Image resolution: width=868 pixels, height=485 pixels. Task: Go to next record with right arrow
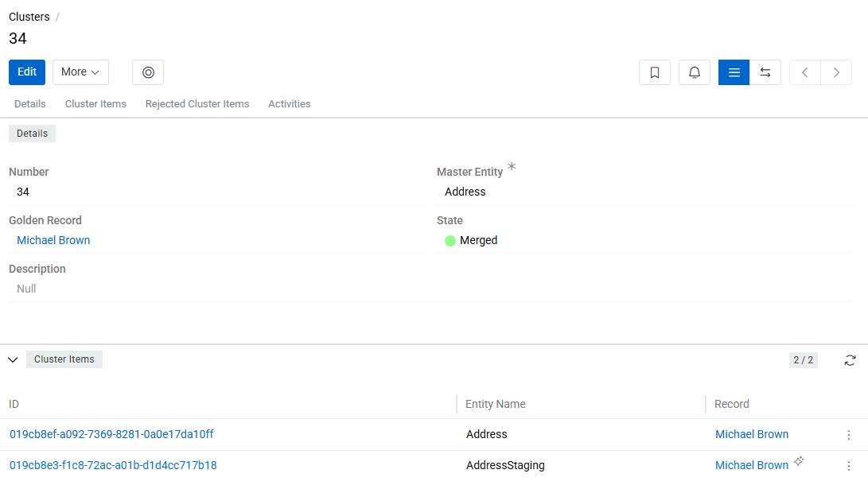836,72
